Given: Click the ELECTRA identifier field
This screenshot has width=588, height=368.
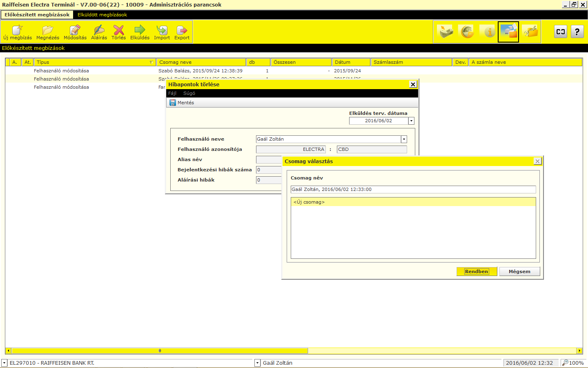Looking at the screenshot, I should [x=291, y=149].
